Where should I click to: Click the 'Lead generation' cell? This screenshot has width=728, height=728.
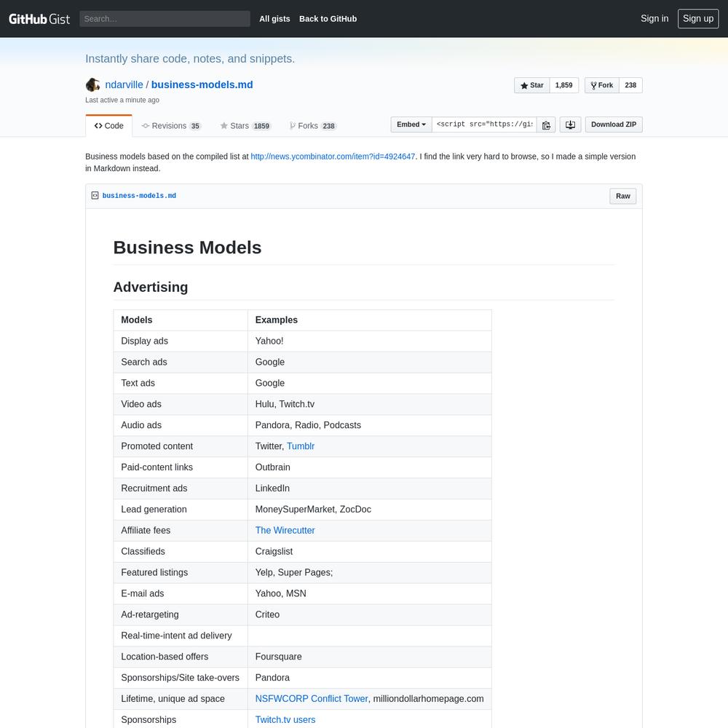(181, 510)
